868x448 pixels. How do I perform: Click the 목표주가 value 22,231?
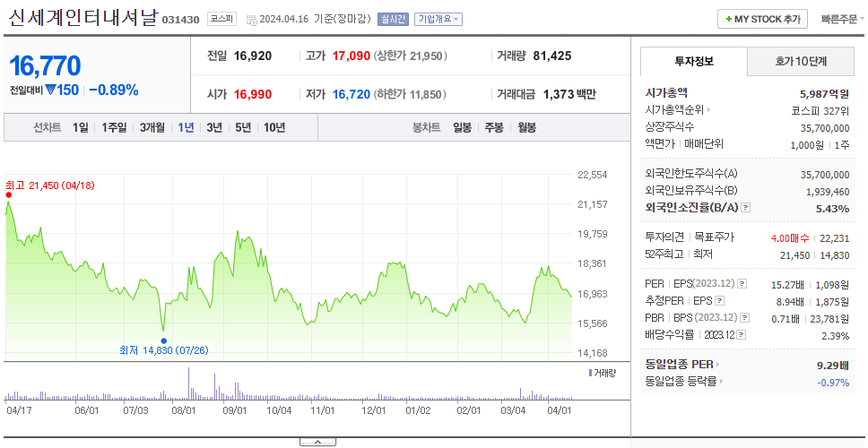(834, 238)
